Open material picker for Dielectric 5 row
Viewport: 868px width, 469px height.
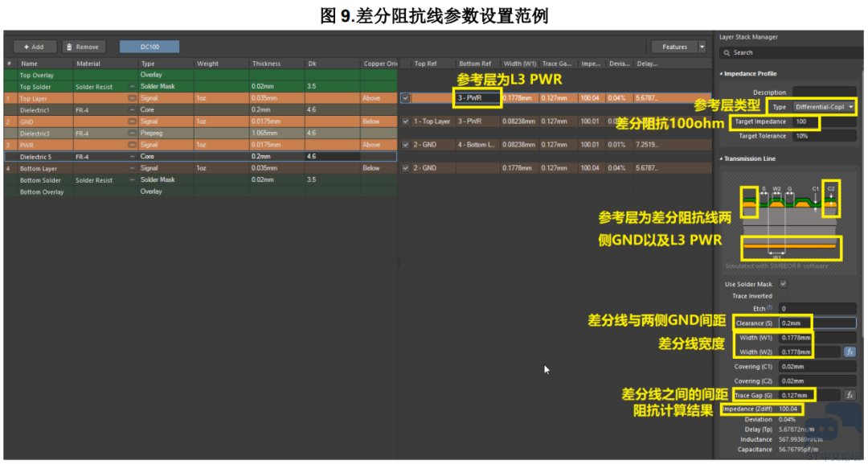click(132, 157)
